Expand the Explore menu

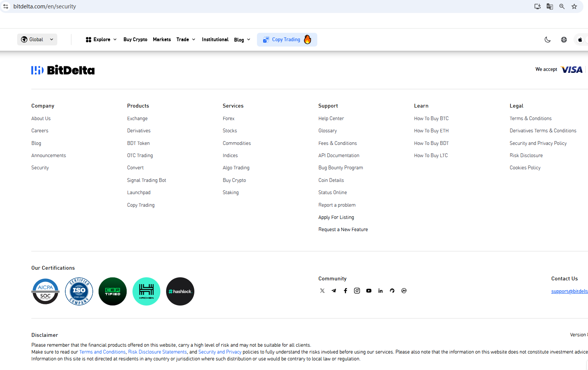[x=101, y=40]
